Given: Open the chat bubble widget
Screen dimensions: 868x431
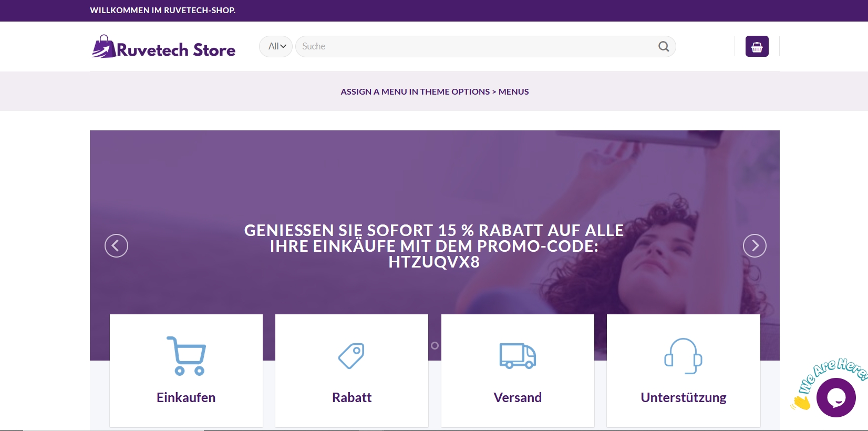Looking at the screenshot, I should (x=836, y=397).
